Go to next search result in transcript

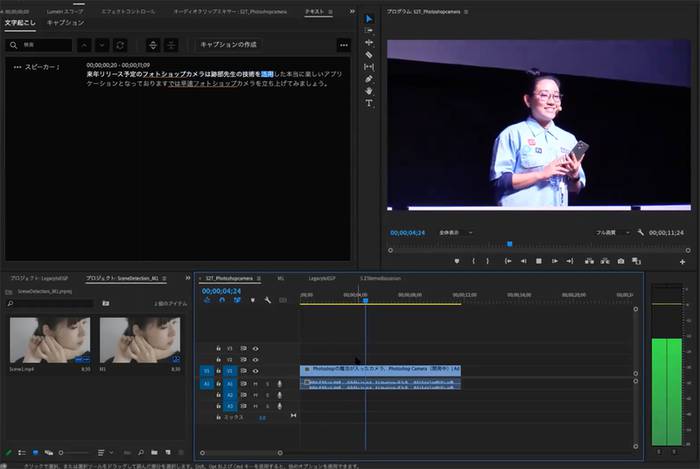pos(102,45)
